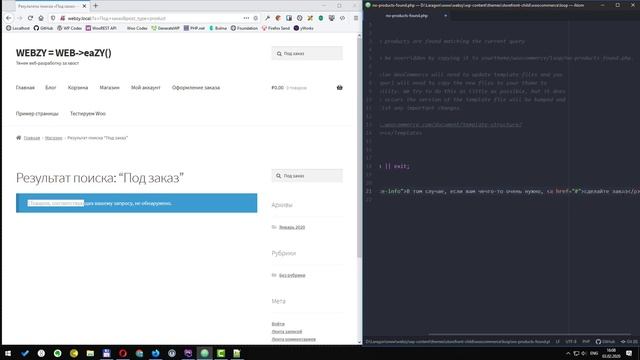Viewport: 640px width, 360px height.
Task: Go back using Firefox back arrow
Action: tap(9, 18)
